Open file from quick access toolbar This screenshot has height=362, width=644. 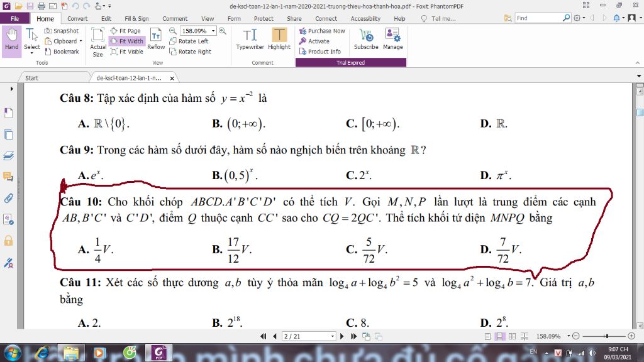18,6
